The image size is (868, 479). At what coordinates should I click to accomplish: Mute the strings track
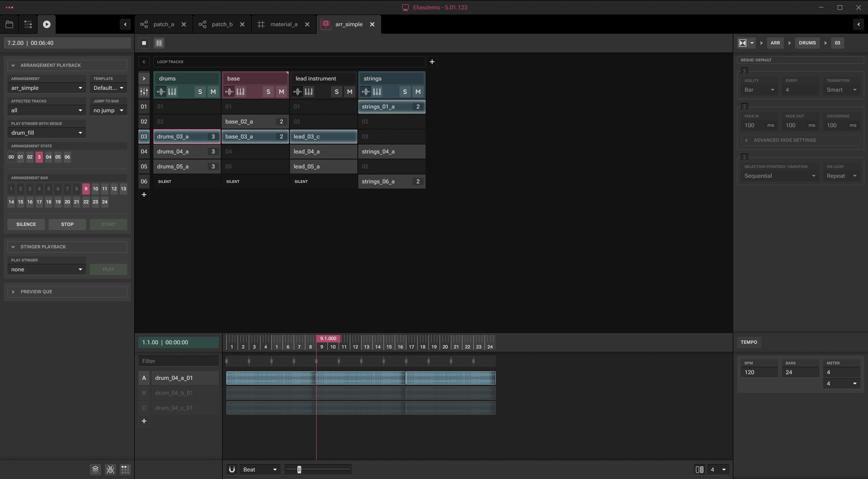(418, 92)
